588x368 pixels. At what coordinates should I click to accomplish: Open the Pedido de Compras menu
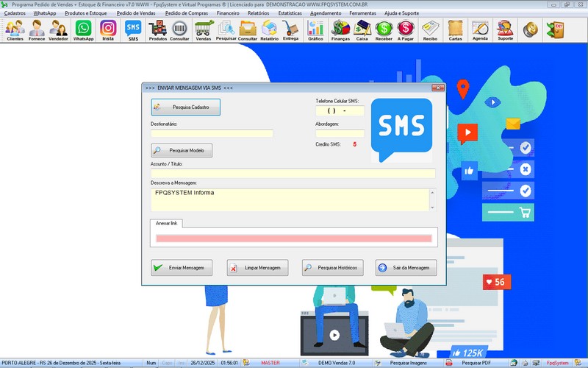[187, 13]
